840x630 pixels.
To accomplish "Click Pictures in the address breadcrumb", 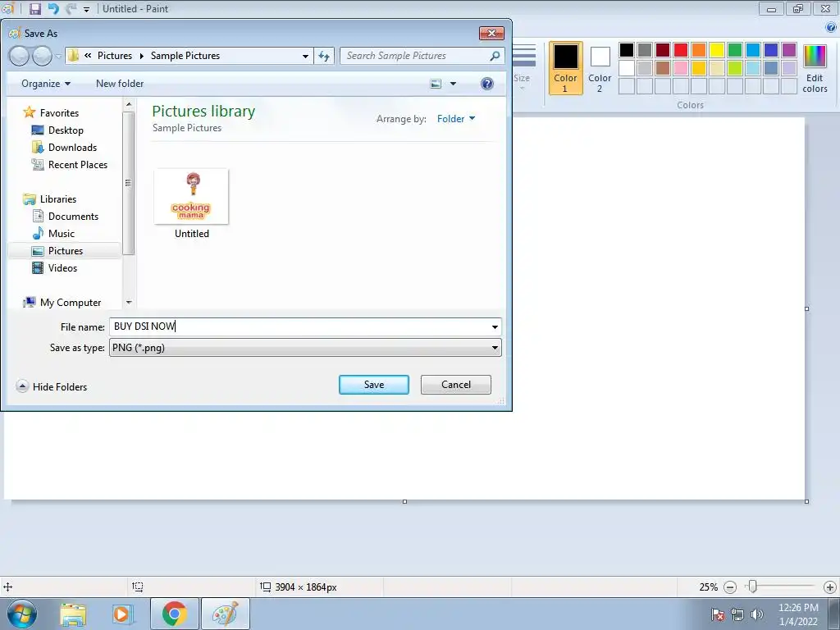I will [115, 56].
